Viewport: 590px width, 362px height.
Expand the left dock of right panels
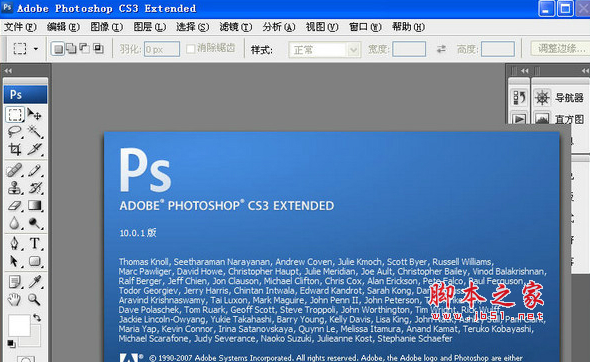(x=525, y=70)
